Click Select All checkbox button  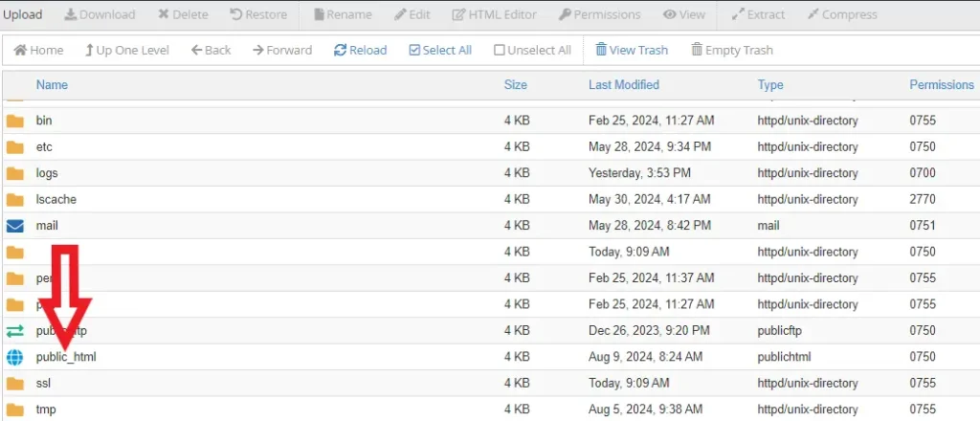[x=440, y=50]
